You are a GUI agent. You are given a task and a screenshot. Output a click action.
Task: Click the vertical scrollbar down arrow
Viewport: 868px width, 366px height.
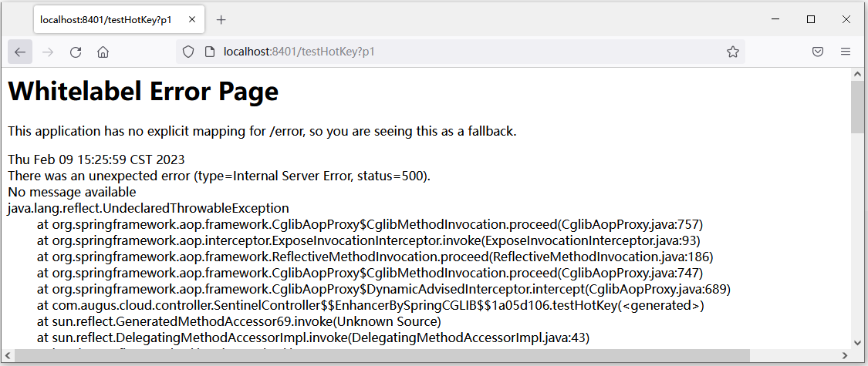tap(857, 342)
